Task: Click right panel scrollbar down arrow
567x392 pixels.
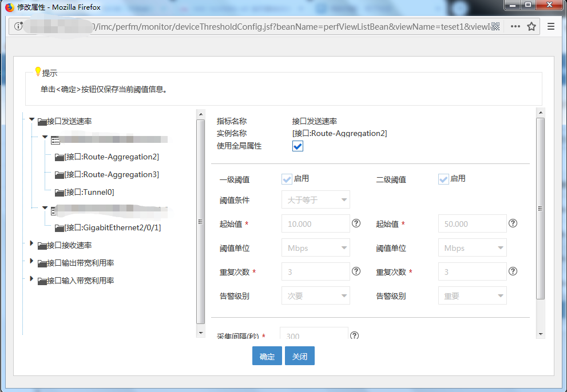Action: point(541,334)
